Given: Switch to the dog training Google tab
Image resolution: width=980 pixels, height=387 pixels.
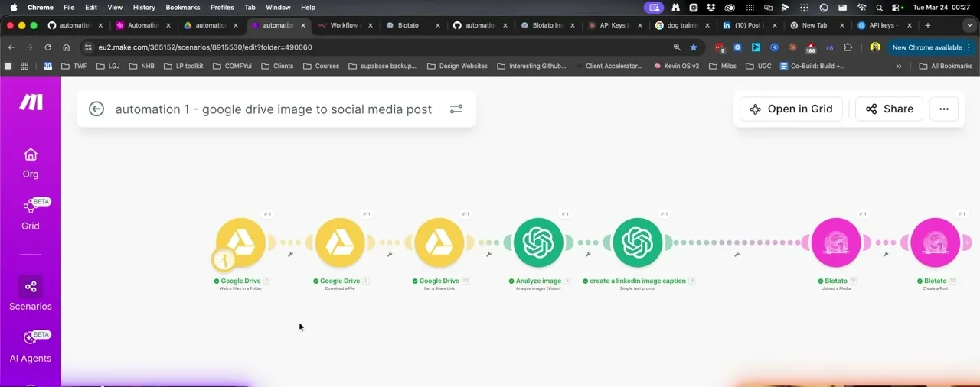Looking at the screenshot, I should 683,25.
